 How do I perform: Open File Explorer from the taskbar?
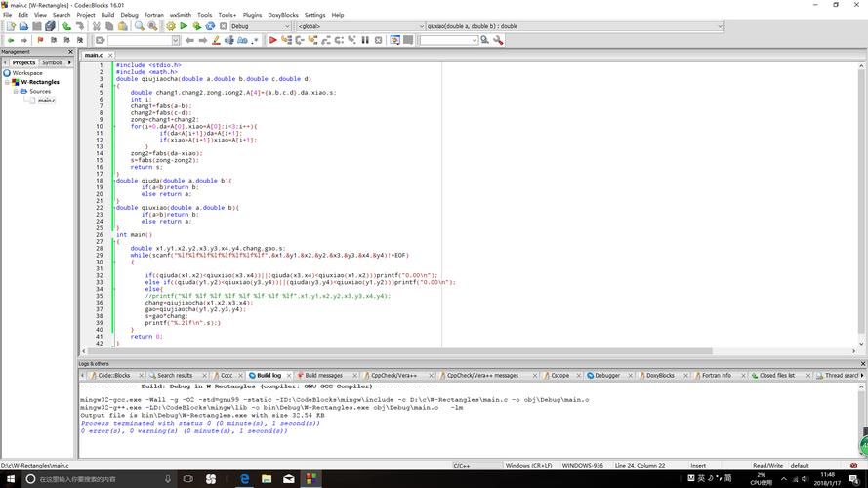coord(267,478)
